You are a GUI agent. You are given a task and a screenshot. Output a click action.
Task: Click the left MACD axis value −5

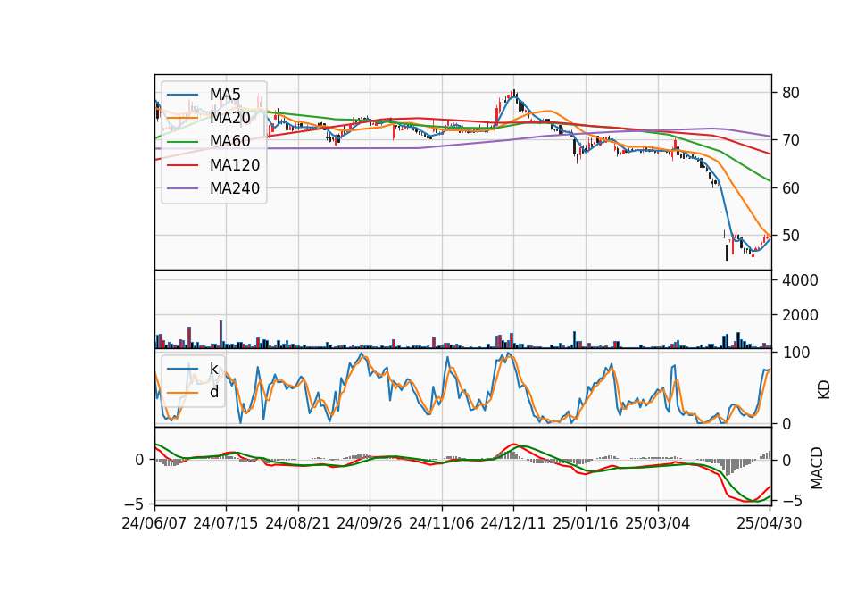point(136,504)
